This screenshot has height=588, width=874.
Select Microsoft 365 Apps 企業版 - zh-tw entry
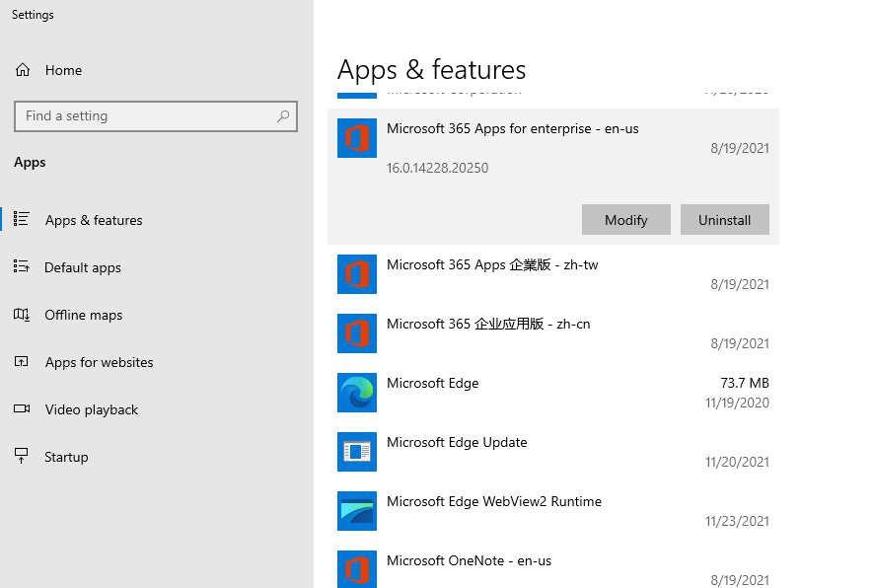(553, 274)
